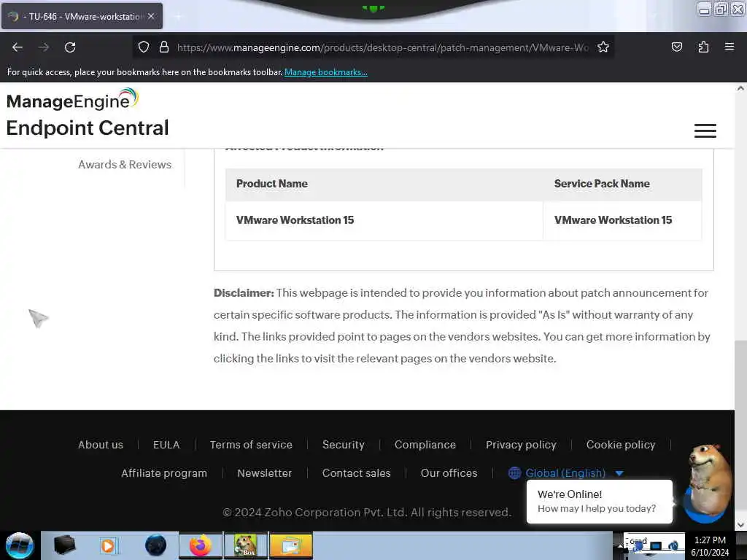Viewport: 747px width, 560px height.
Task: Click the address bar URL
Action: point(382,47)
